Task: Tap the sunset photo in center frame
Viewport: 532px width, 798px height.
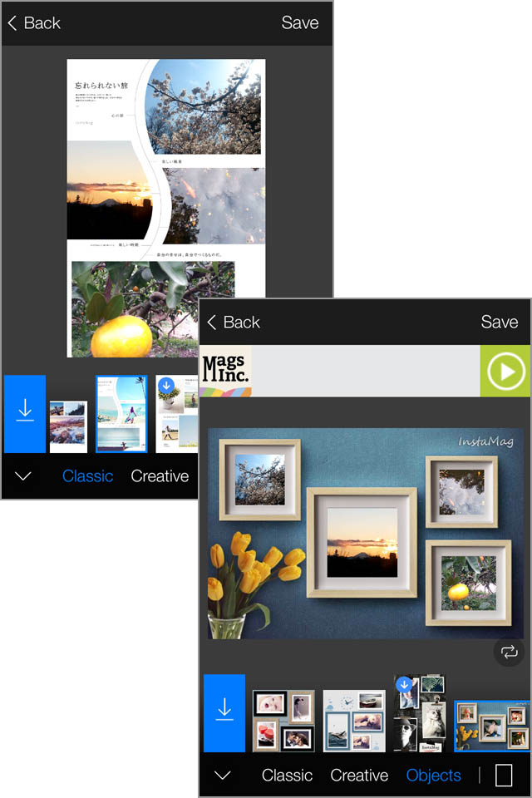Action: point(362,543)
